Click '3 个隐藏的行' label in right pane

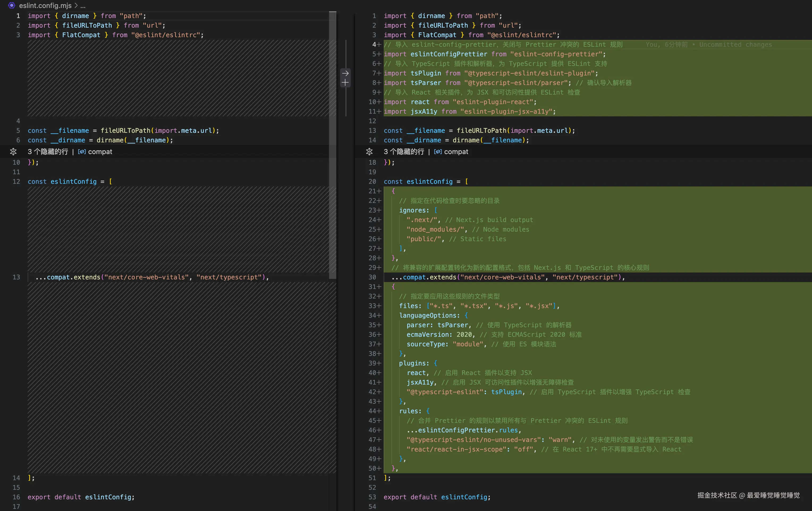(x=404, y=152)
